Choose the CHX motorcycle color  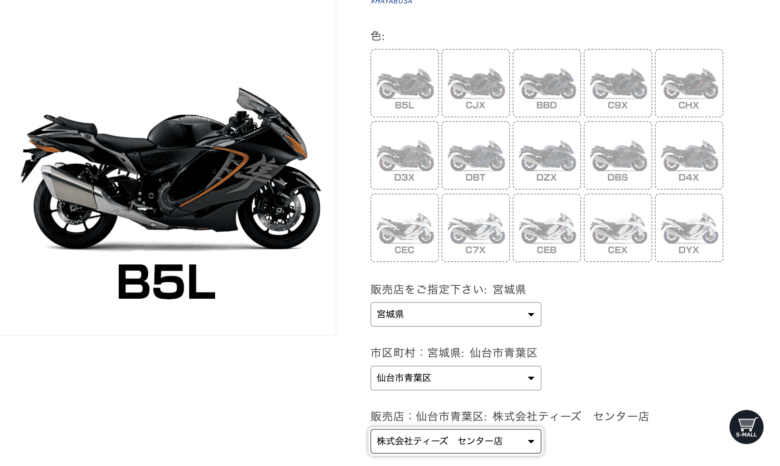(x=689, y=83)
